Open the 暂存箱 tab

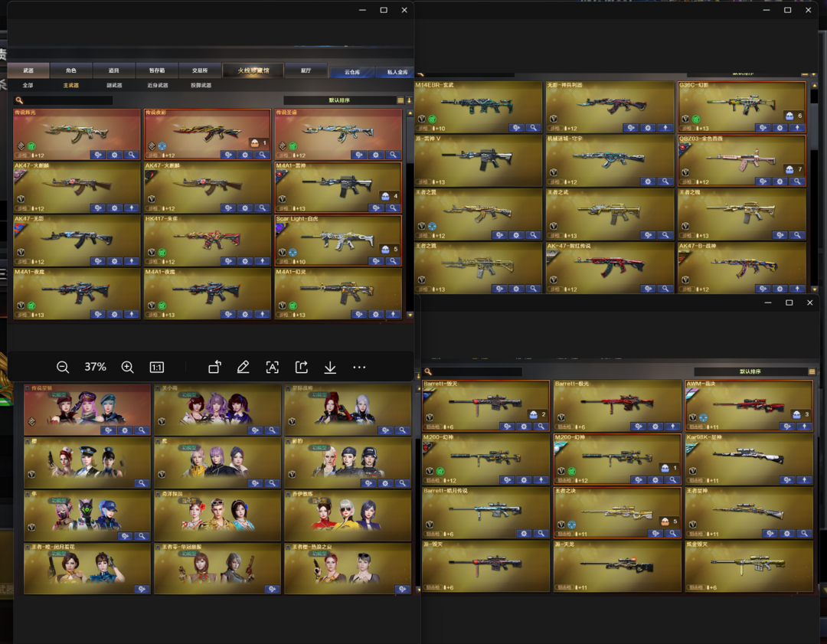(x=157, y=70)
